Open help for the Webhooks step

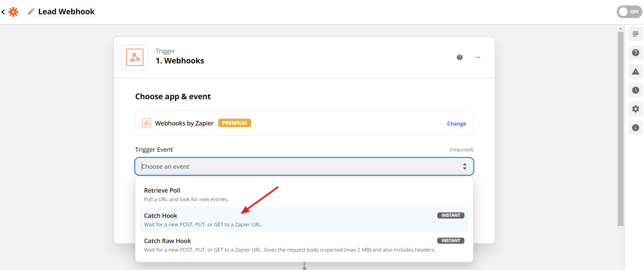pos(460,57)
